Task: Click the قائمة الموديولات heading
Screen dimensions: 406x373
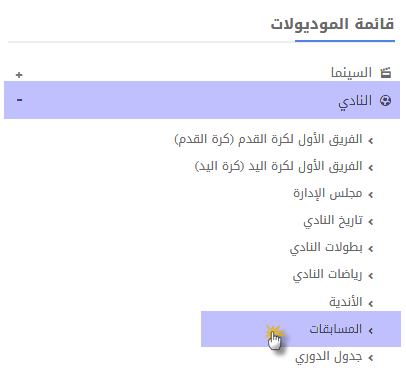Action: 332,25
